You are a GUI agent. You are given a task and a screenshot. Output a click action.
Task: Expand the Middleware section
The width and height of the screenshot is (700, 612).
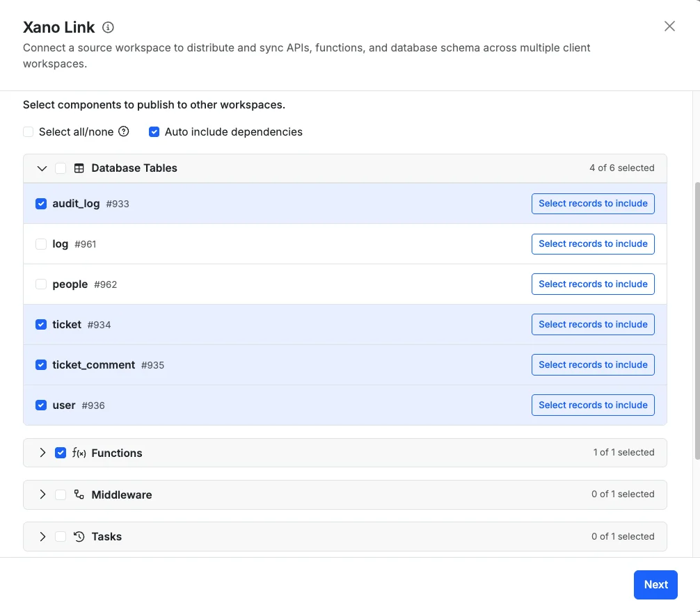42,494
